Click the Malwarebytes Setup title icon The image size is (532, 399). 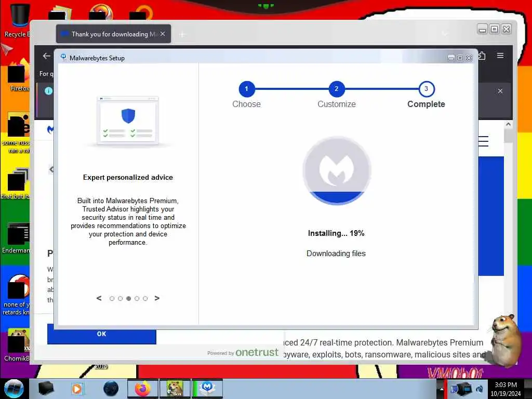[63, 57]
